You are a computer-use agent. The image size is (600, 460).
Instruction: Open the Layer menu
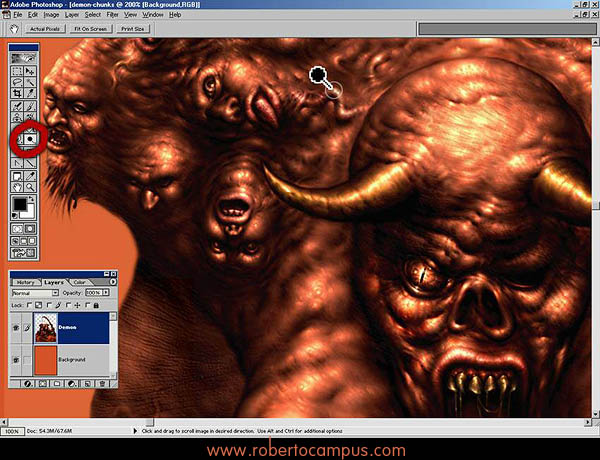tap(72, 15)
